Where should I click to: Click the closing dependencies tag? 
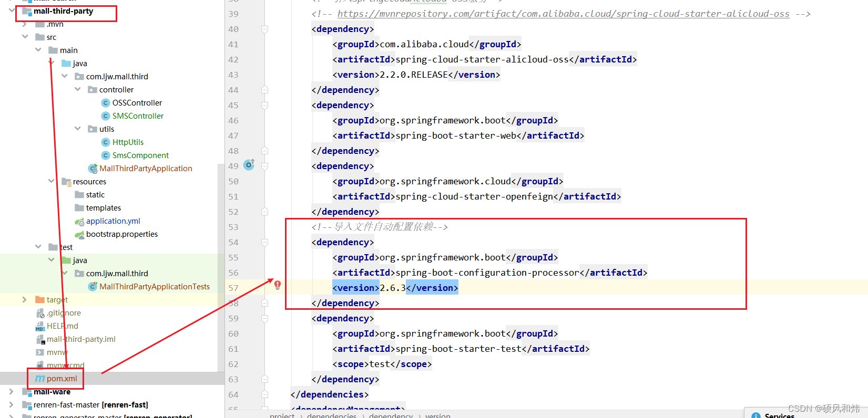pos(330,394)
